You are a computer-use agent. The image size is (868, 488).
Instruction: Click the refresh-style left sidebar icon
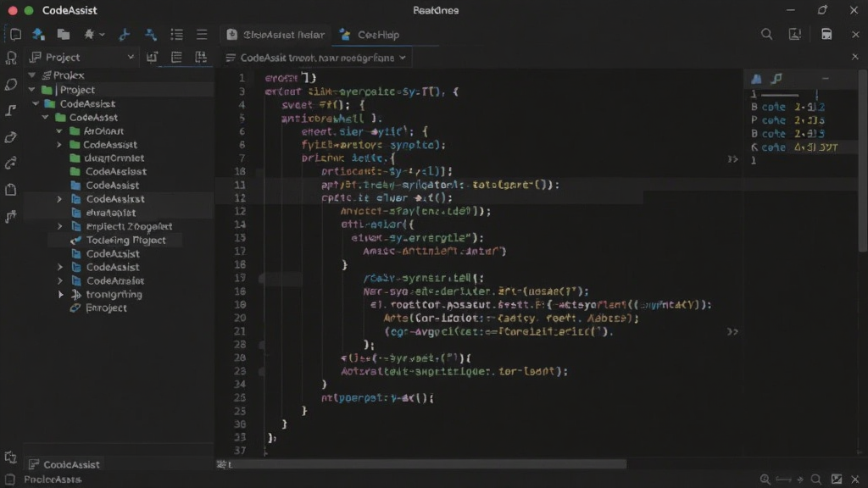(x=11, y=164)
